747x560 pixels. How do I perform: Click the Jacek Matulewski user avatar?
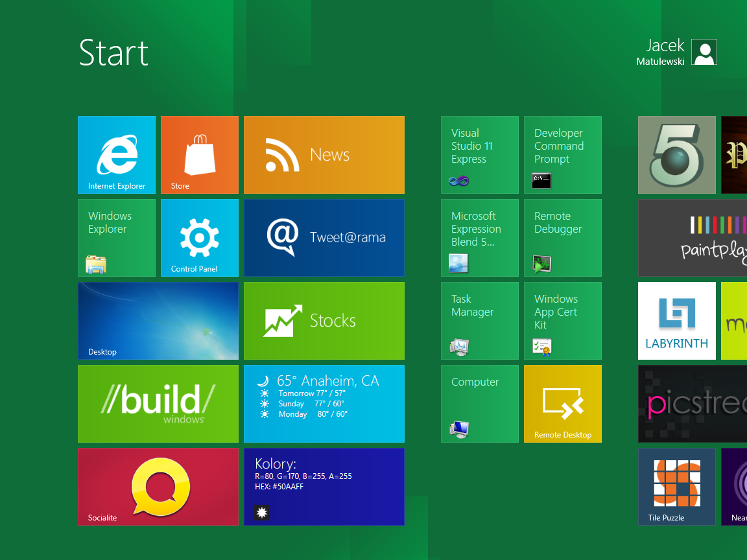coord(704,52)
